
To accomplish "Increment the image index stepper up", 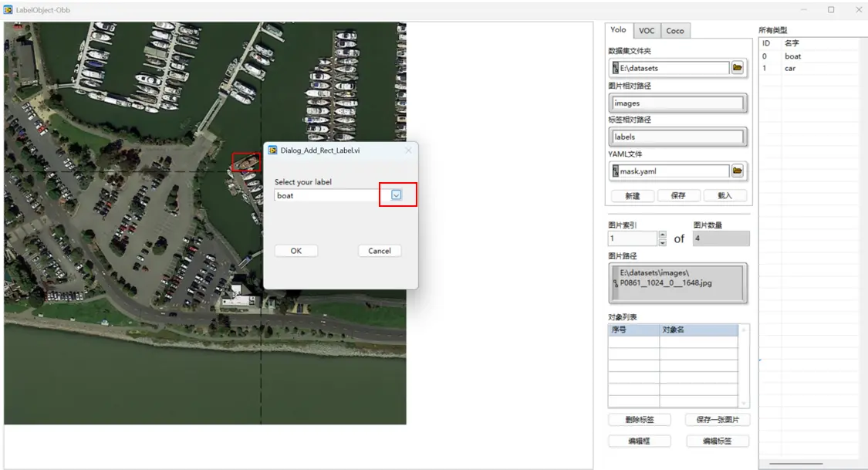I will (x=662, y=235).
